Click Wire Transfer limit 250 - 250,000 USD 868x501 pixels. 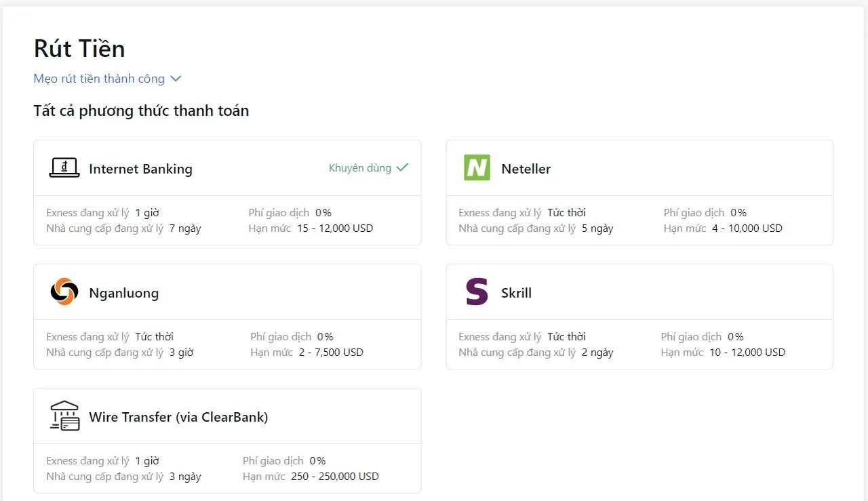coord(335,477)
